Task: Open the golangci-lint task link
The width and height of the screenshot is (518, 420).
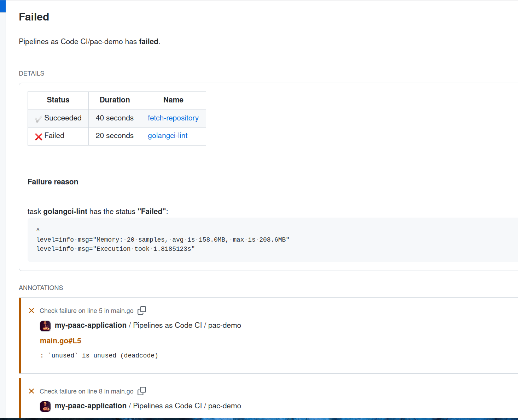Action: tap(168, 136)
